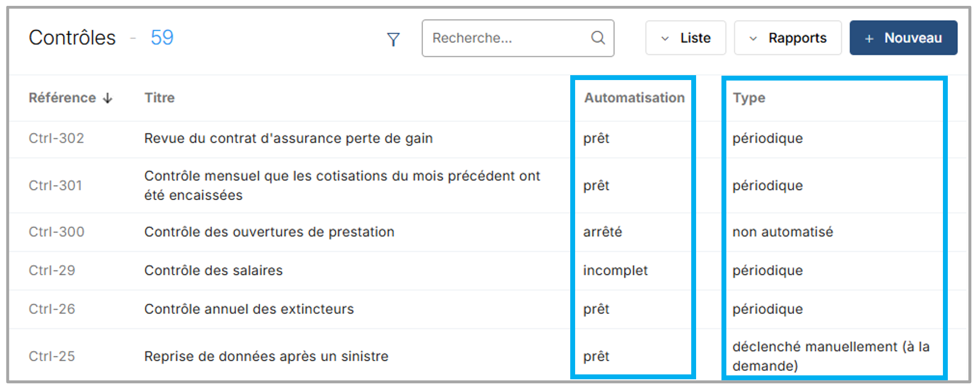
Task: Open Contrôle annuel des extincteurs
Action: [x=249, y=309]
